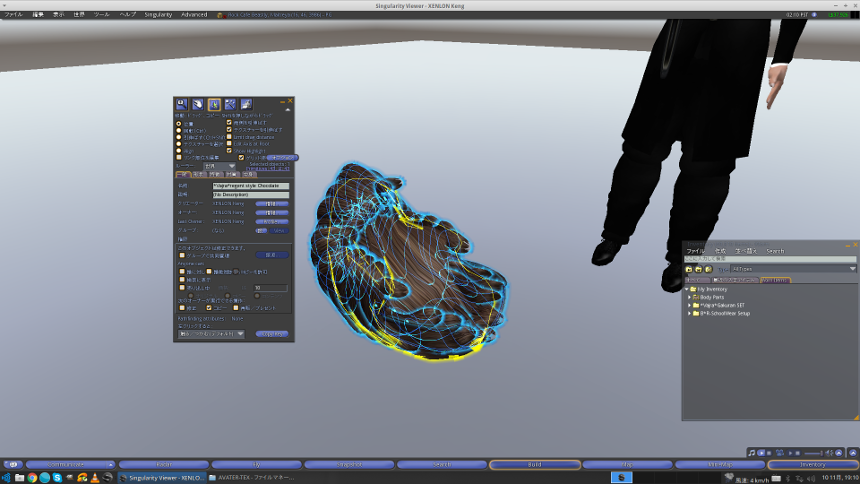Click the Inventory button in bottom toolbar
Screen dimensions: 860x484
[x=811, y=465]
